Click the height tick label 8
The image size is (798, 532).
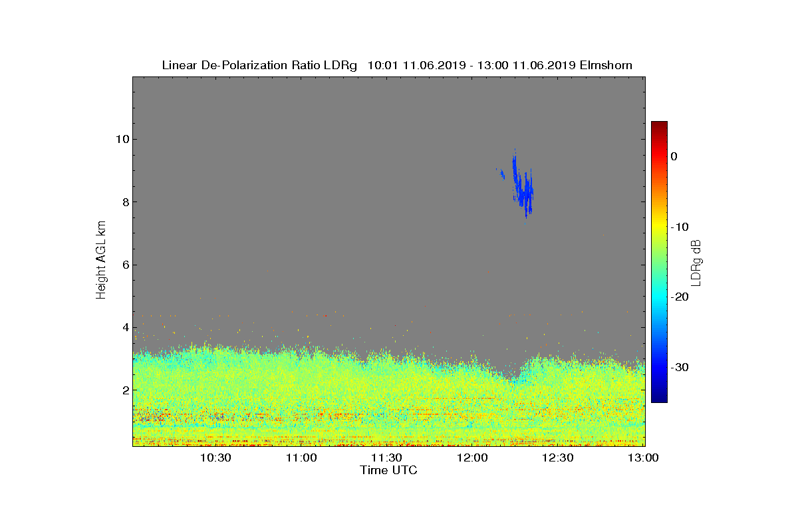(126, 202)
